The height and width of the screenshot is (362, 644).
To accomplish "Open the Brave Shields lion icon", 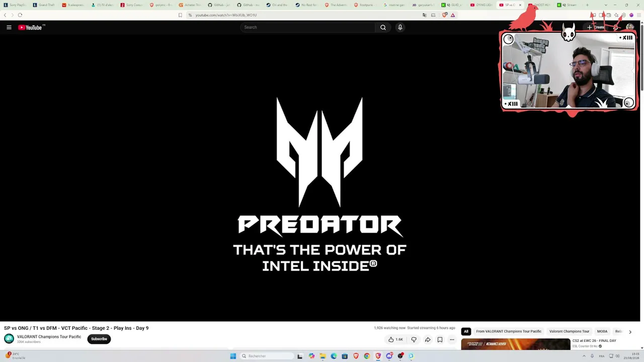I will click(x=444, y=15).
